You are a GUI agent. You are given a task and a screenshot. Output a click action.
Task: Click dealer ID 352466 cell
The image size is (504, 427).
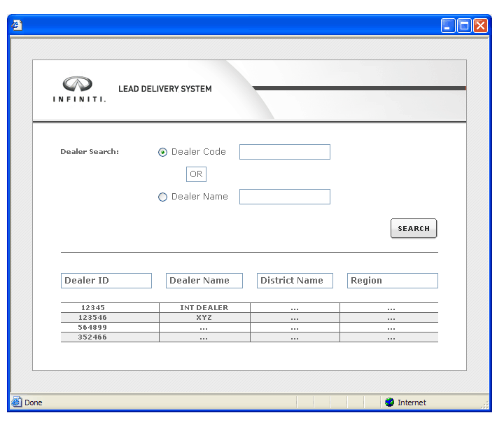(92, 337)
